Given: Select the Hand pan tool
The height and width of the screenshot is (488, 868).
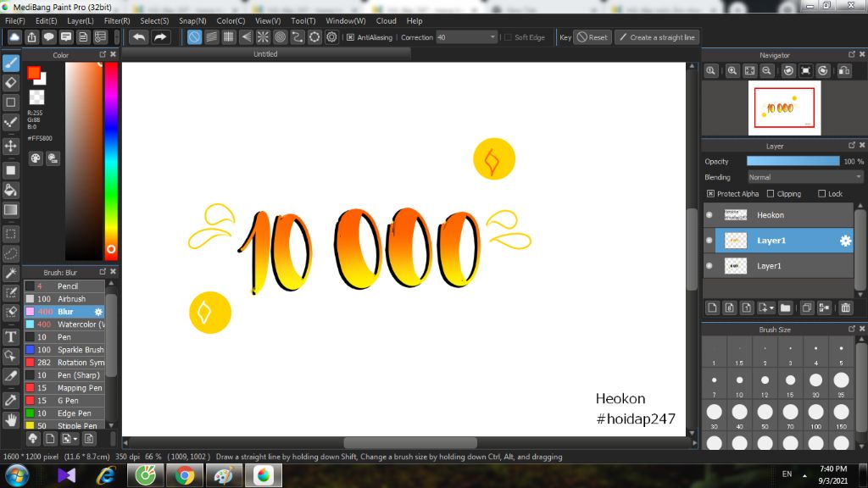Looking at the screenshot, I should (10, 420).
